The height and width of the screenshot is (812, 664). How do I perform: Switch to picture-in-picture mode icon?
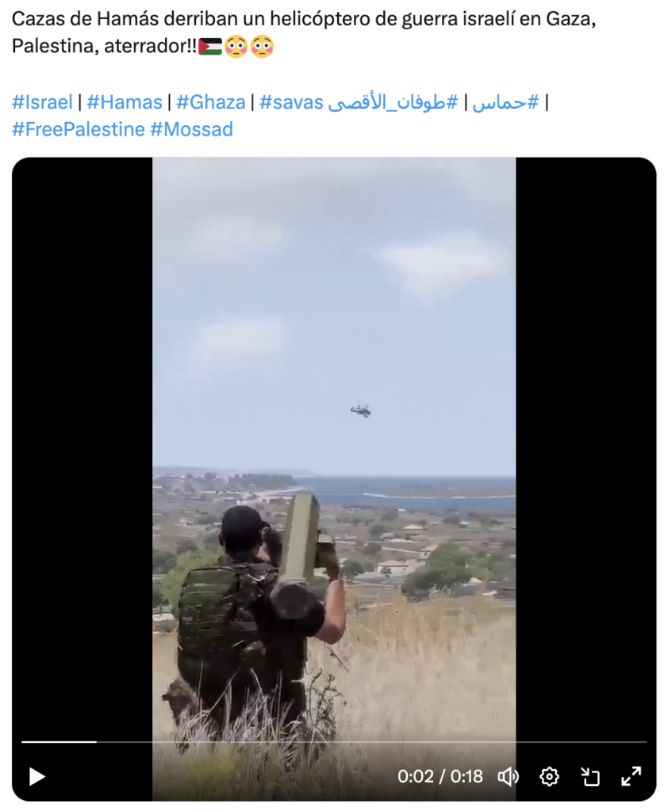coord(590,776)
